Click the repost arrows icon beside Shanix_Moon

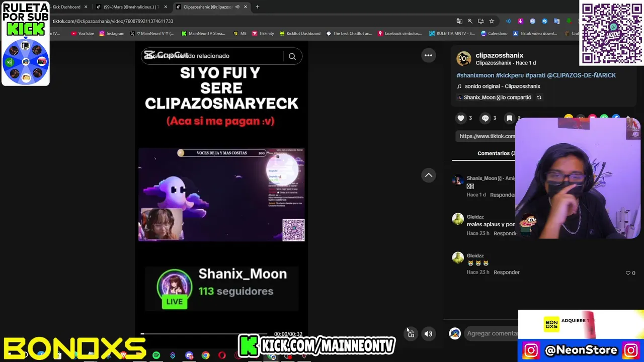coord(539,98)
